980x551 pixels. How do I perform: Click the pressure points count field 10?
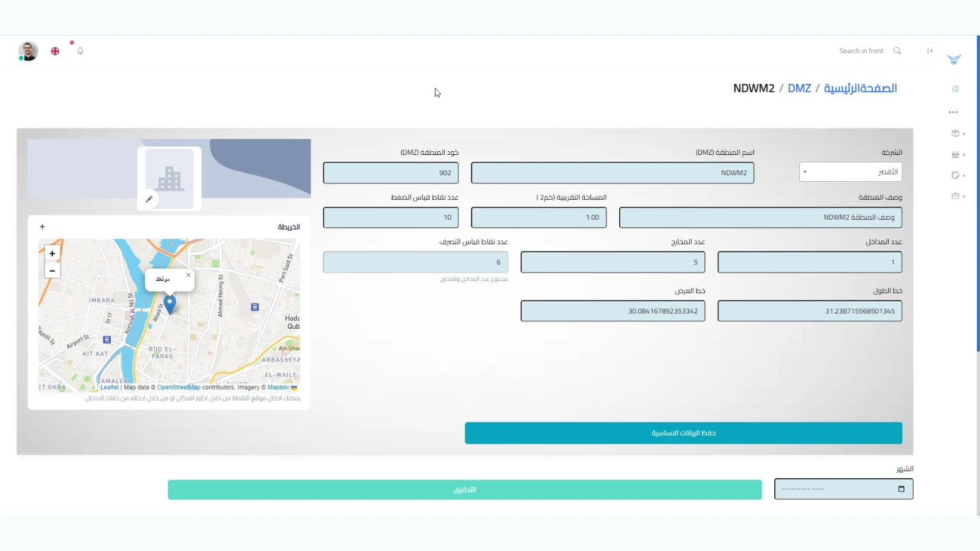391,217
